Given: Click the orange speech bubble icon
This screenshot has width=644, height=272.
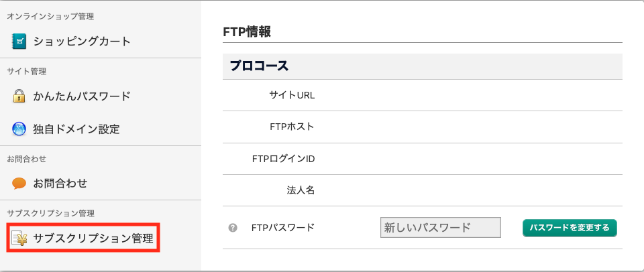Looking at the screenshot, I should pyautogui.click(x=19, y=183).
